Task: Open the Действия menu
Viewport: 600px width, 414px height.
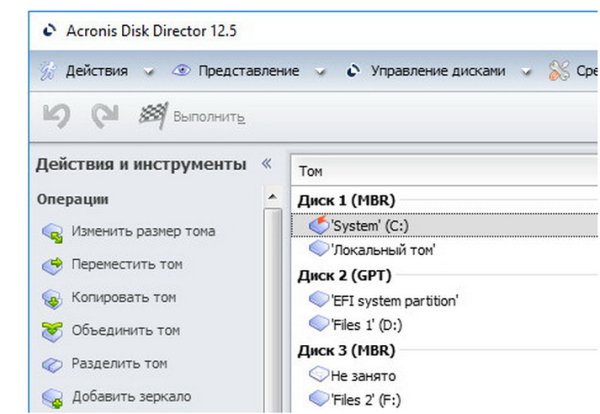Action: (x=97, y=71)
